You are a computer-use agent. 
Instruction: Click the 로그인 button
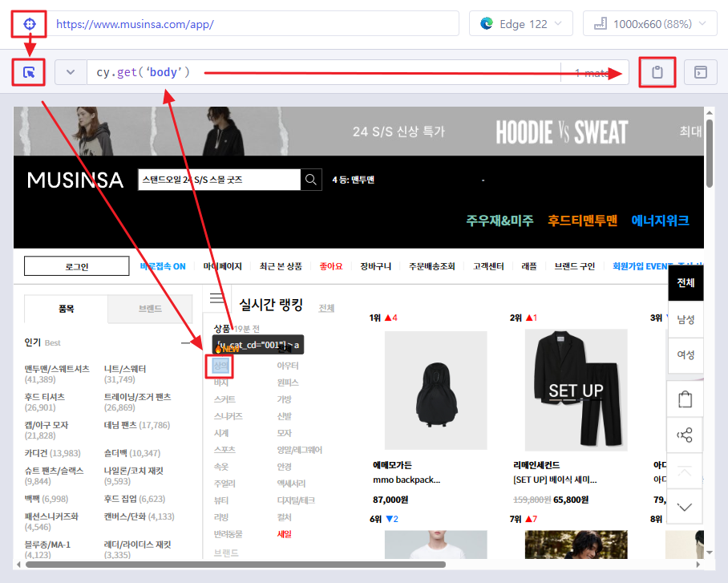[77, 266]
